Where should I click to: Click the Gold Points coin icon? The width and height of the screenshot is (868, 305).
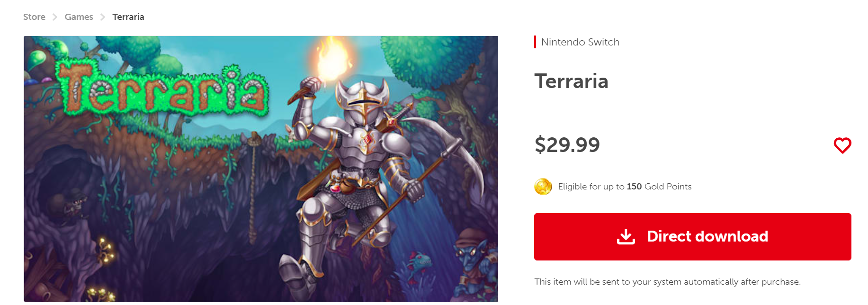tap(543, 187)
